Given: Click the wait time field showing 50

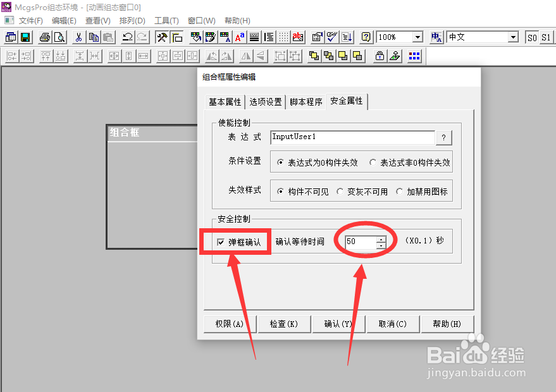Looking at the screenshot, I should (x=361, y=242).
